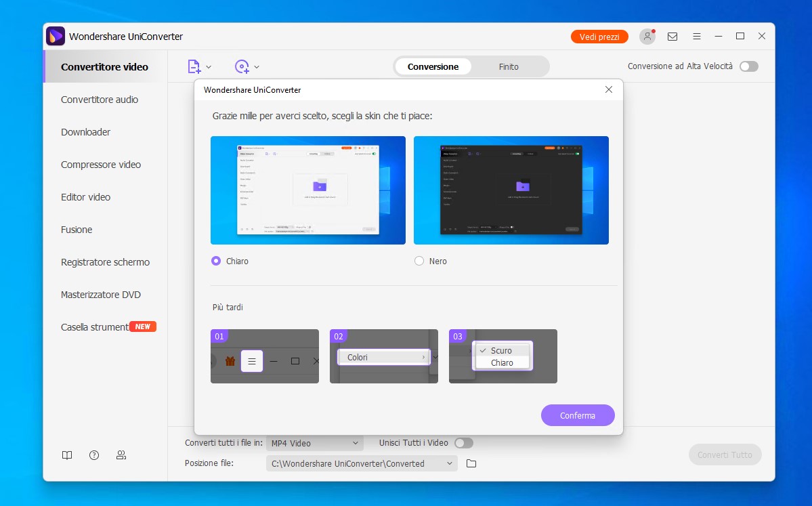Open the hamburger main menu icon
This screenshot has height=506, width=812.
click(x=696, y=37)
